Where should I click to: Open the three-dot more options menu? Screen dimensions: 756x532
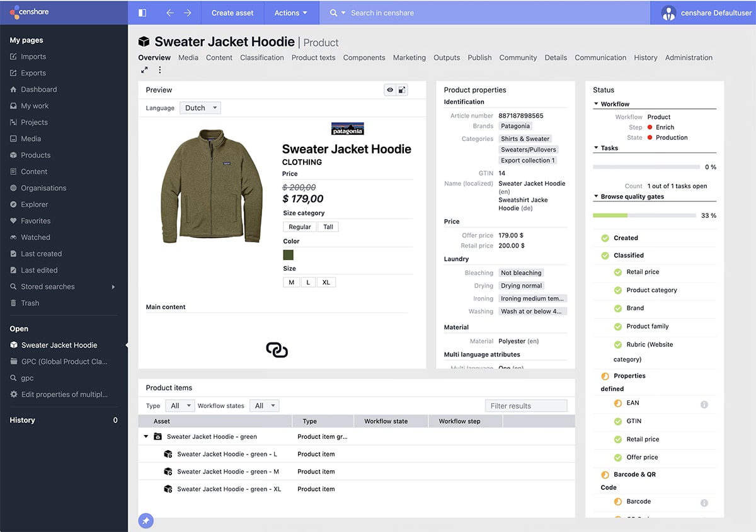(x=160, y=71)
